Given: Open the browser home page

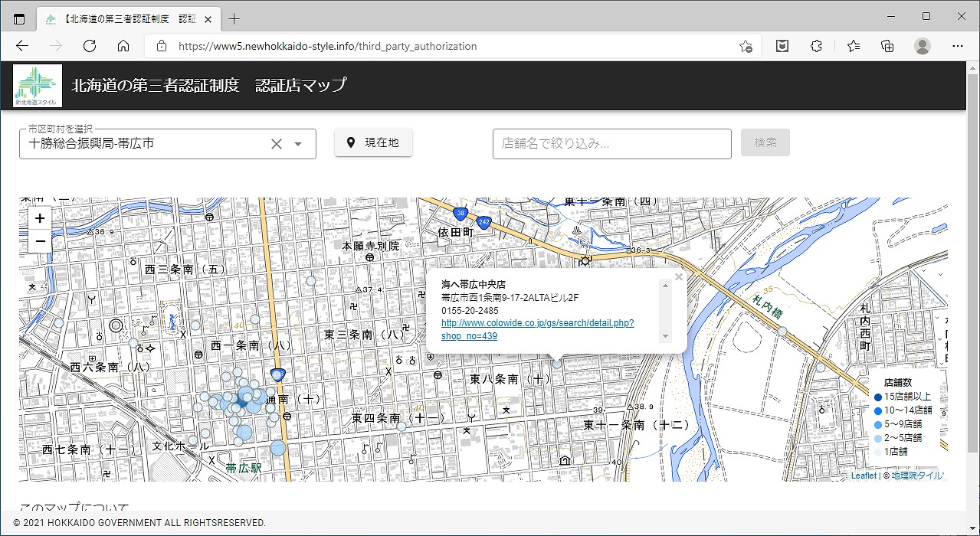Looking at the screenshot, I should [x=123, y=46].
